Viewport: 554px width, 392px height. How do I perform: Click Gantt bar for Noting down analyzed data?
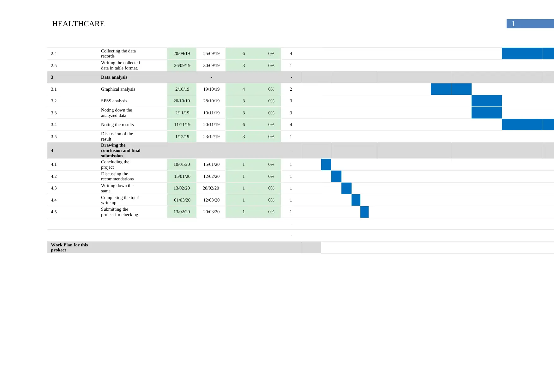pyautogui.click(x=487, y=113)
